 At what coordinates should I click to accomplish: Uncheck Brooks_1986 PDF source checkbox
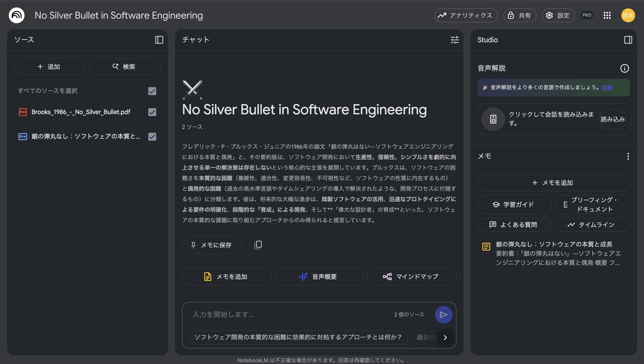point(152,112)
